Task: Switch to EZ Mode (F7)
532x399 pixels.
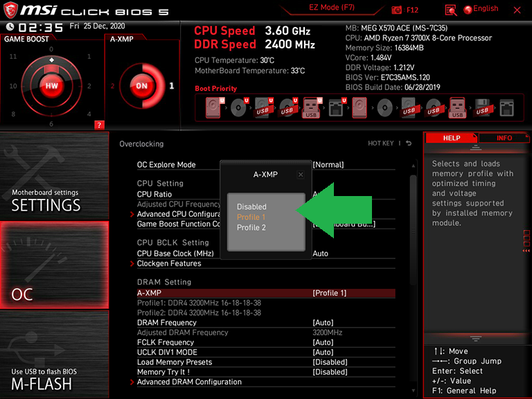Action: point(332,8)
